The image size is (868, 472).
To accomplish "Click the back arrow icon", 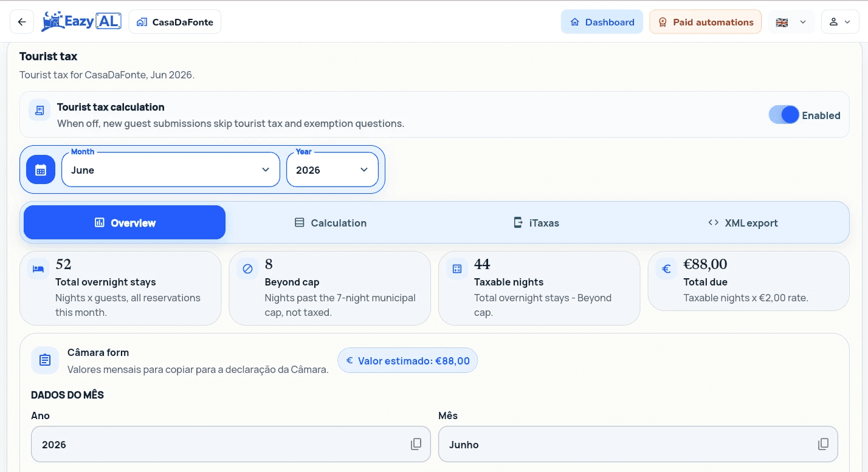I will 22,22.
